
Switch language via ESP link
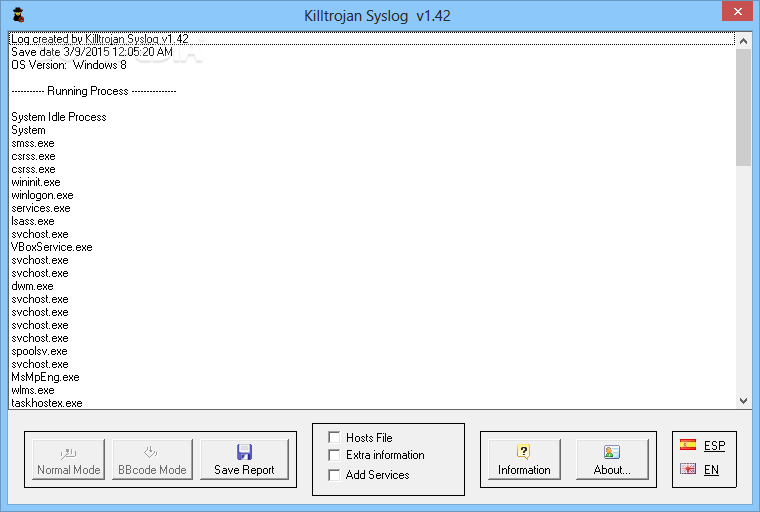[714, 446]
